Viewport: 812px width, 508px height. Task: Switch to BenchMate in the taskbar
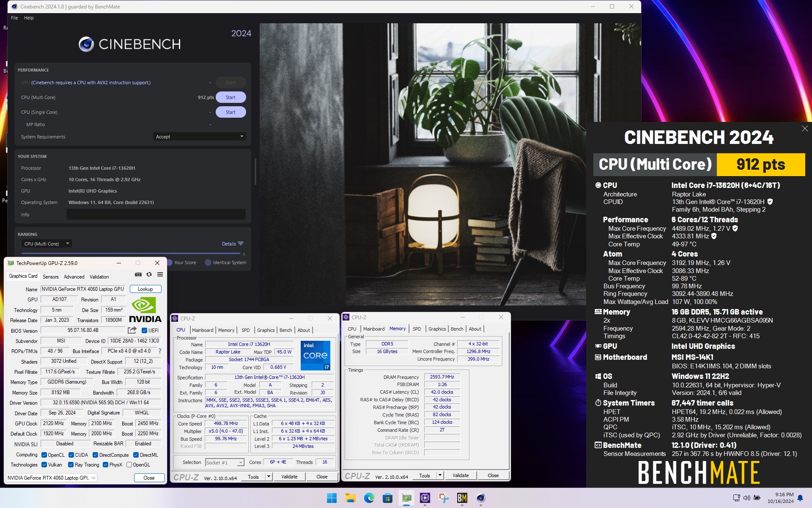(x=462, y=498)
